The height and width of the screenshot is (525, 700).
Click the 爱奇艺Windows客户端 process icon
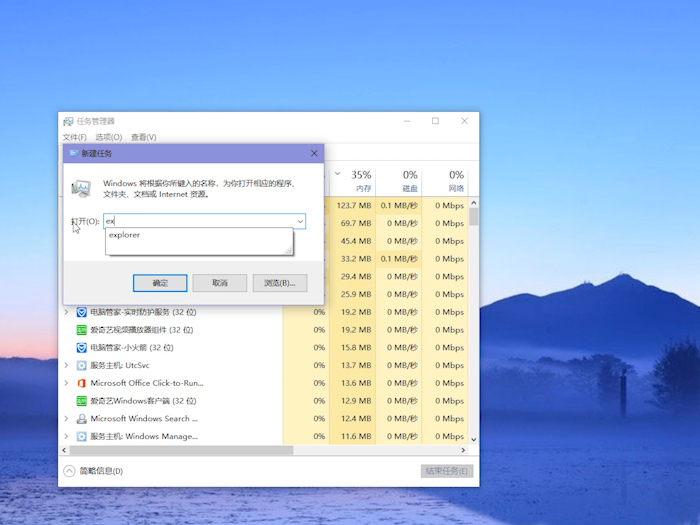click(x=82, y=401)
